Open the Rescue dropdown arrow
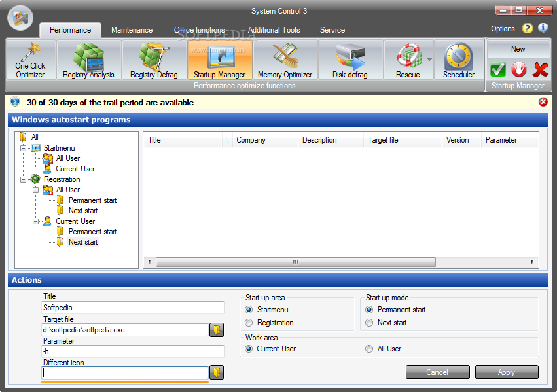 click(429, 60)
